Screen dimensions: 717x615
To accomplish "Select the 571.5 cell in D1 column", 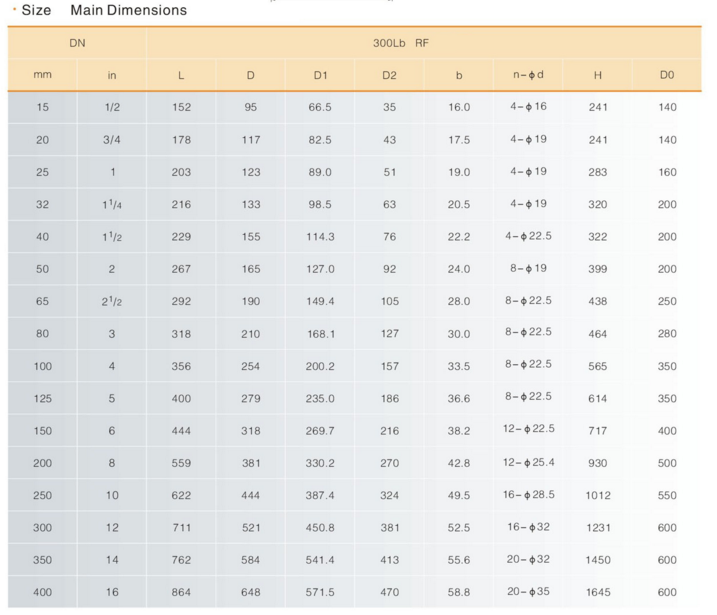I will pyautogui.click(x=320, y=592).
